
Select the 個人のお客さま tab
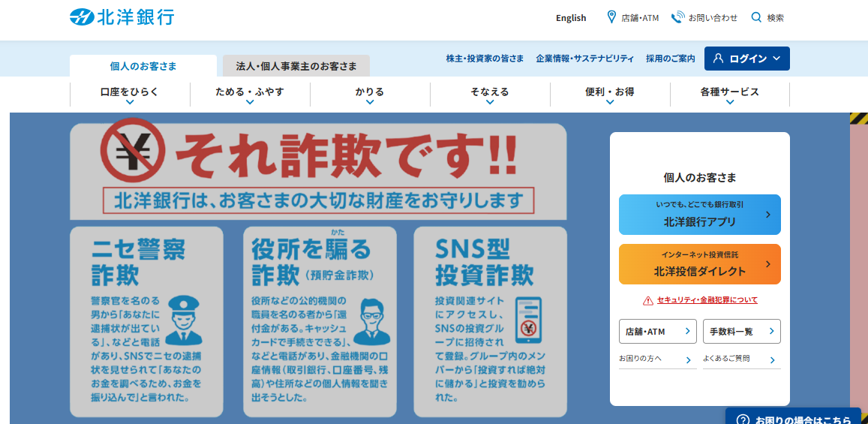[143, 66]
